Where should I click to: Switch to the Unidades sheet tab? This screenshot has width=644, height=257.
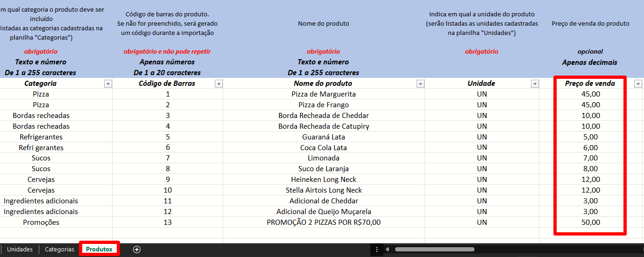[x=20, y=250]
